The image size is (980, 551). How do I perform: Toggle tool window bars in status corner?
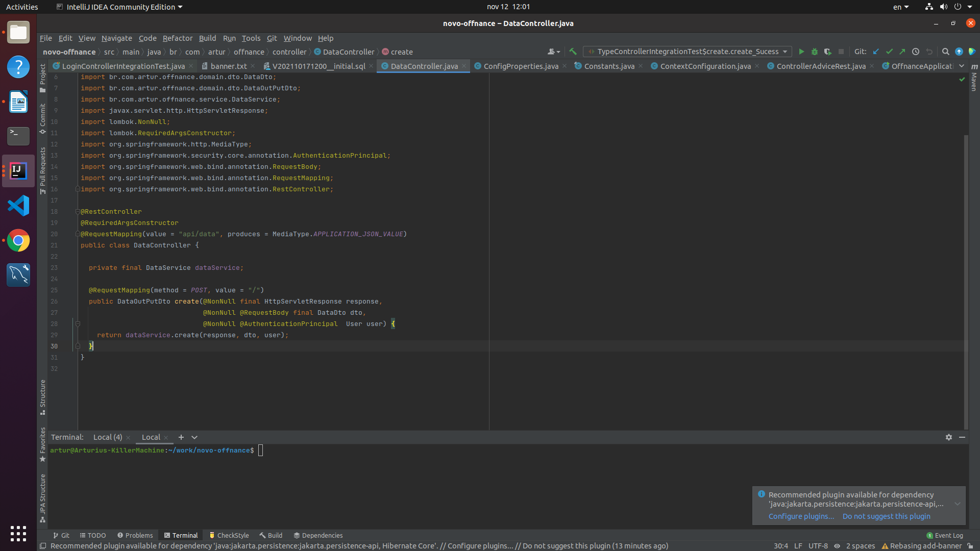pyautogui.click(x=43, y=546)
